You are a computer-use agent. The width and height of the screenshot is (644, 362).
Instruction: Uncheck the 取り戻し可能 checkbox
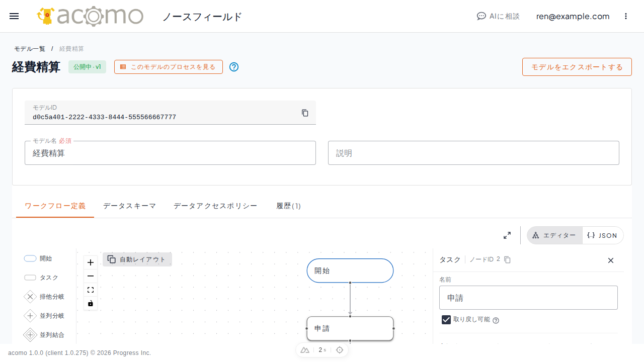coord(446,320)
